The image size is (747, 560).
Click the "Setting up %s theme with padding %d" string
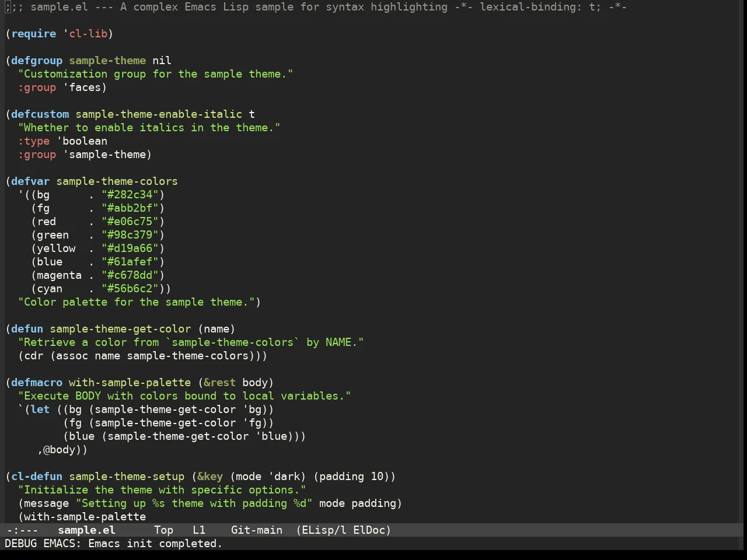click(194, 503)
